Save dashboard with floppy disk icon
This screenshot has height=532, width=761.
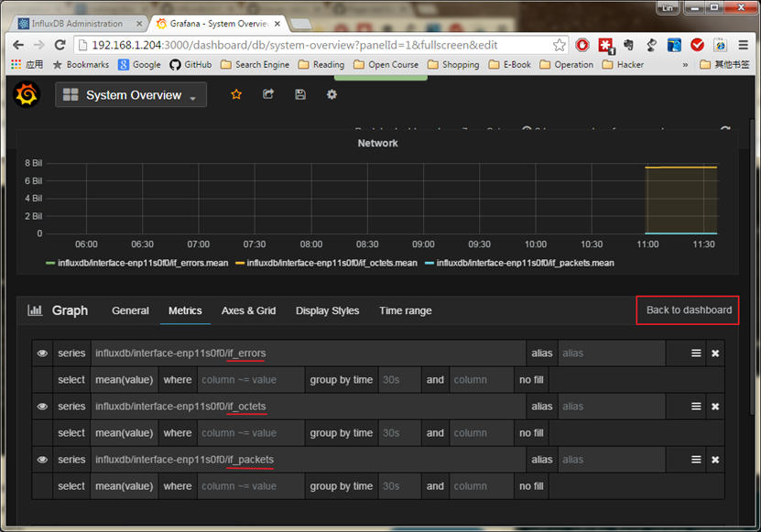click(300, 94)
